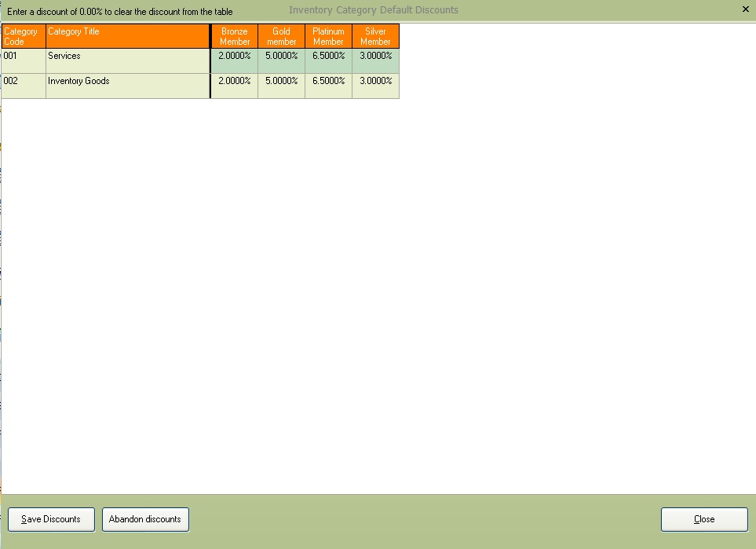Select the Platinum Member column header
The height and width of the screenshot is (549, 756).
328,36
